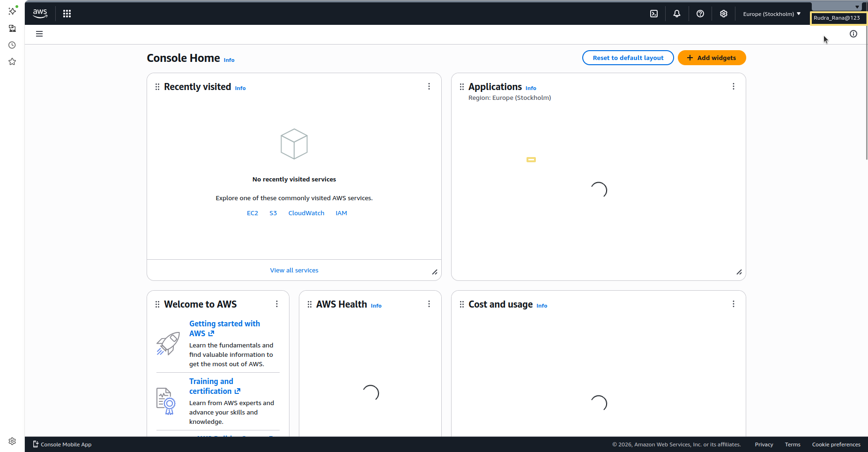Open the history clock in left sidebar
Image resolution: width=868 pixels, height=452 pixels.
pos(12,45)
